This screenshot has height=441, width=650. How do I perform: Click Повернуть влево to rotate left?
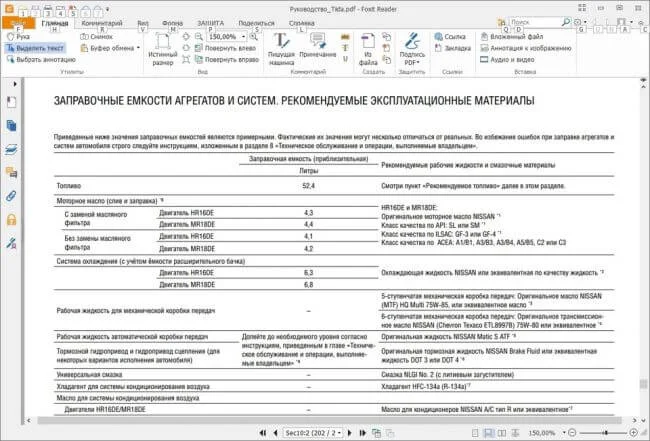pyautogui.click(x=231, y=47)
